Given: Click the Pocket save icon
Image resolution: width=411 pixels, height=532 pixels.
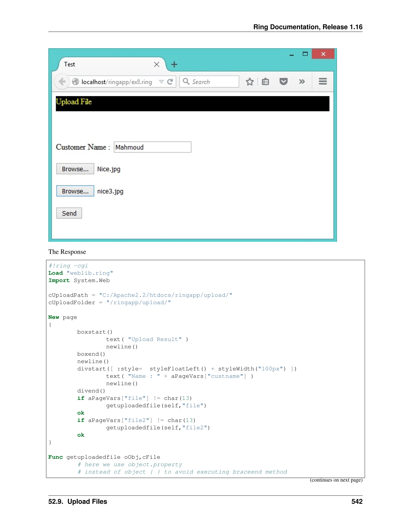Looking at the screenshot, I should pos(283,81).
